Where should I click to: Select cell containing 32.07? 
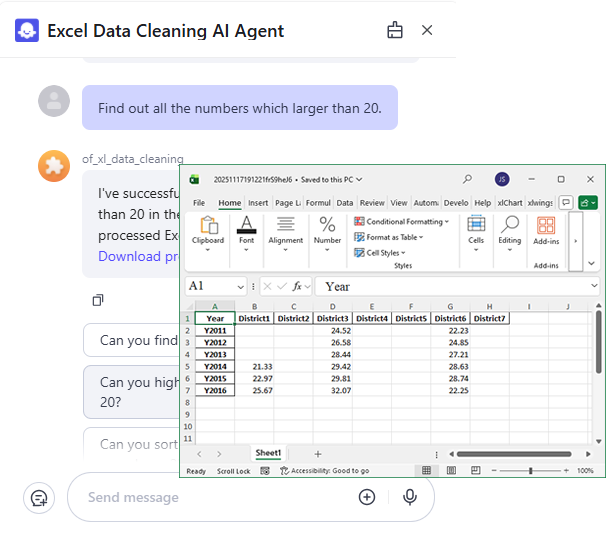tap(332, 390)
